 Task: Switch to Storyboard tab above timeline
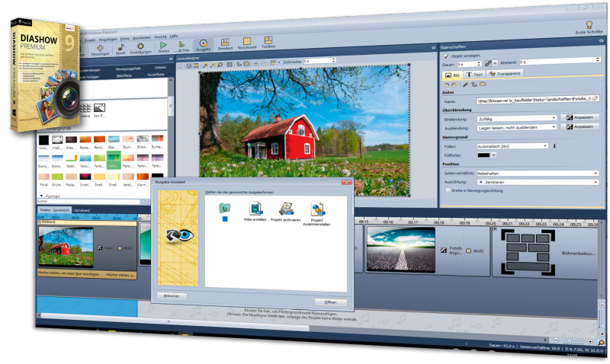[82, 210]
